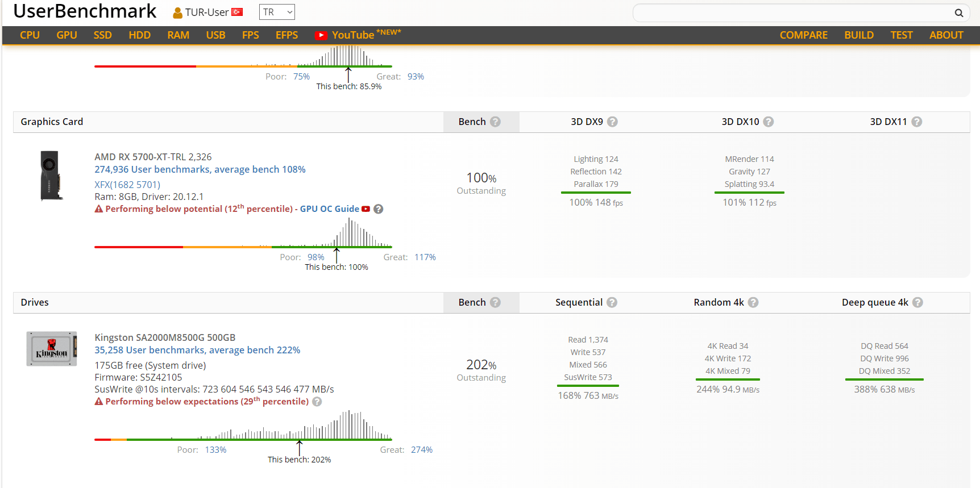Click the drive 202% Outstanding bench score
Screen dimensions: 980x488
481,370
